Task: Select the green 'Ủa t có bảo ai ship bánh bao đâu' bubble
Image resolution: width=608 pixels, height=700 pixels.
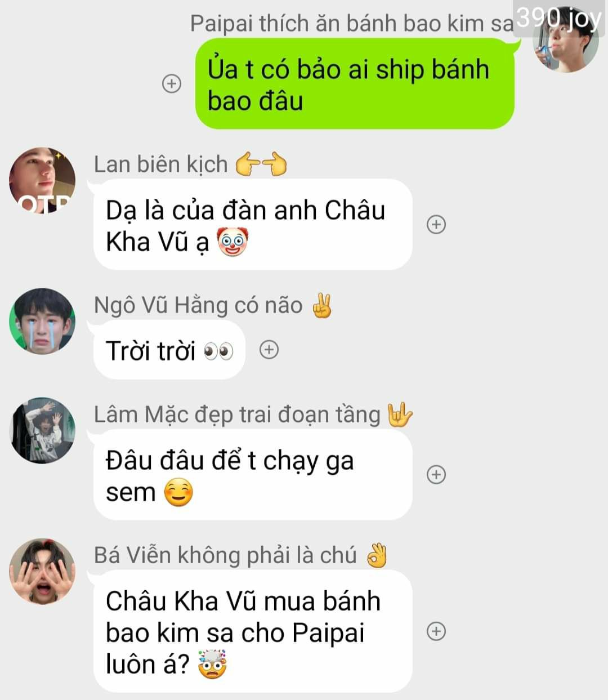Action: pyautogui.click(x=355, y=84)
